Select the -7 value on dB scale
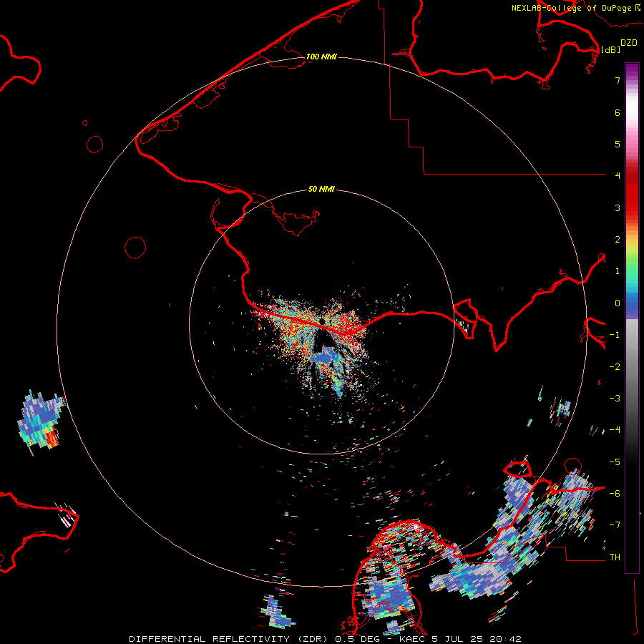644x644 pixels. [615, 525]
